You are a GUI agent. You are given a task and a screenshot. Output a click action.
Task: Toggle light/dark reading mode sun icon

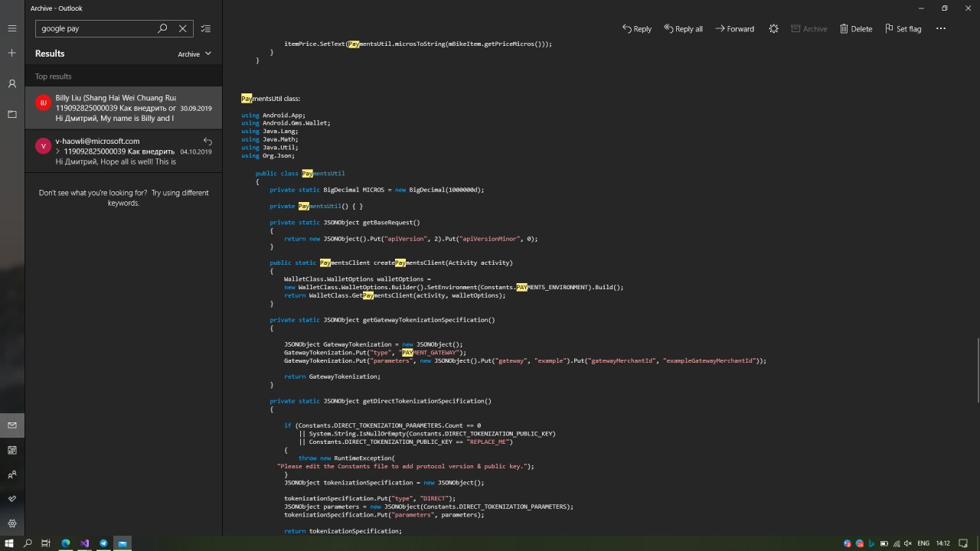(773, 28)
